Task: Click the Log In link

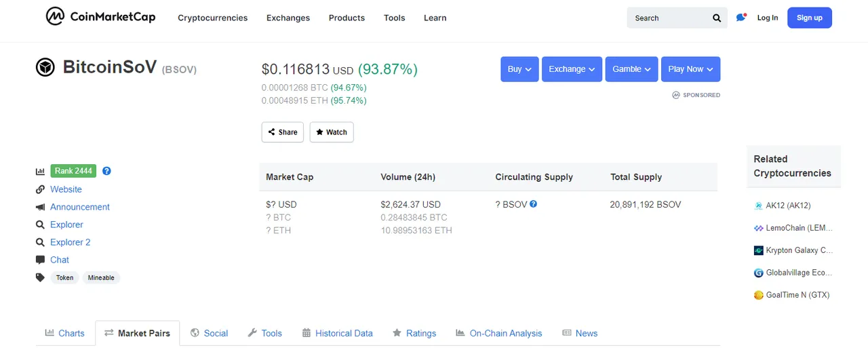Action: (x=768, y=18)
